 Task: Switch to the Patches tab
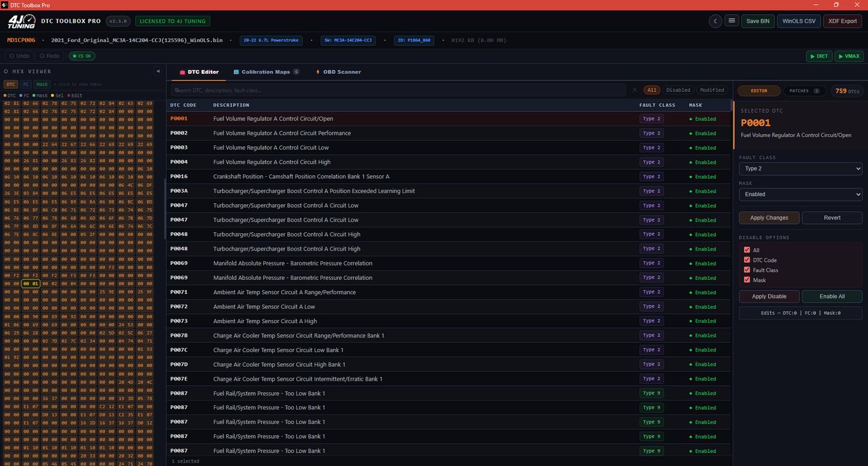(x=804, y=91)
